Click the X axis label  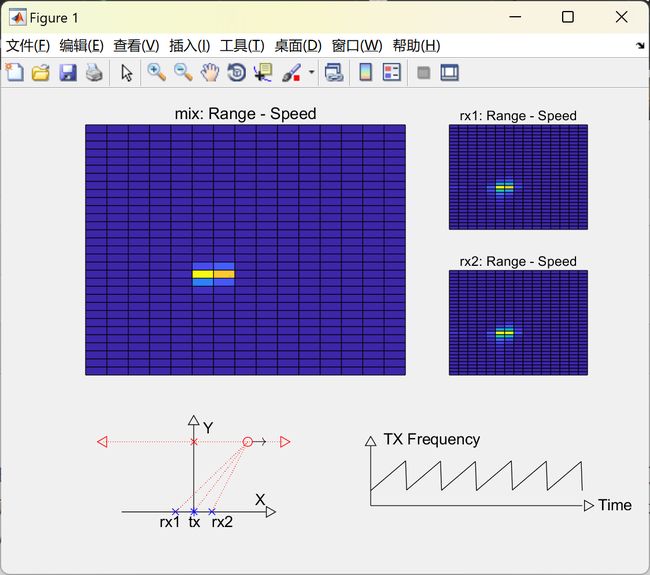(x=260, y=500)
